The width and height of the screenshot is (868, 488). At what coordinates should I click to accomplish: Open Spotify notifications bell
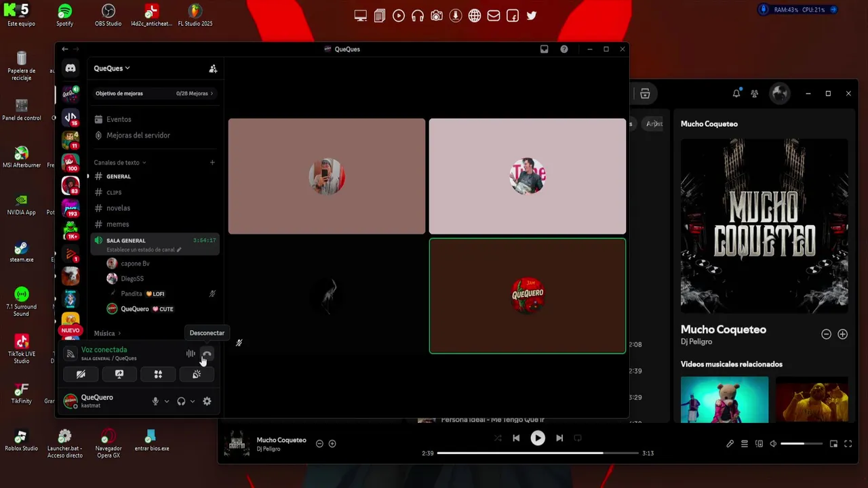point(736,94)
